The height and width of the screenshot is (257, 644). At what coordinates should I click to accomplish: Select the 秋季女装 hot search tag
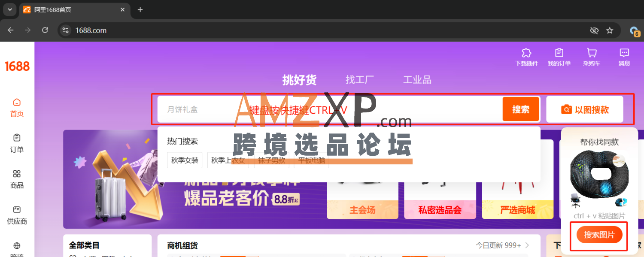185,160
